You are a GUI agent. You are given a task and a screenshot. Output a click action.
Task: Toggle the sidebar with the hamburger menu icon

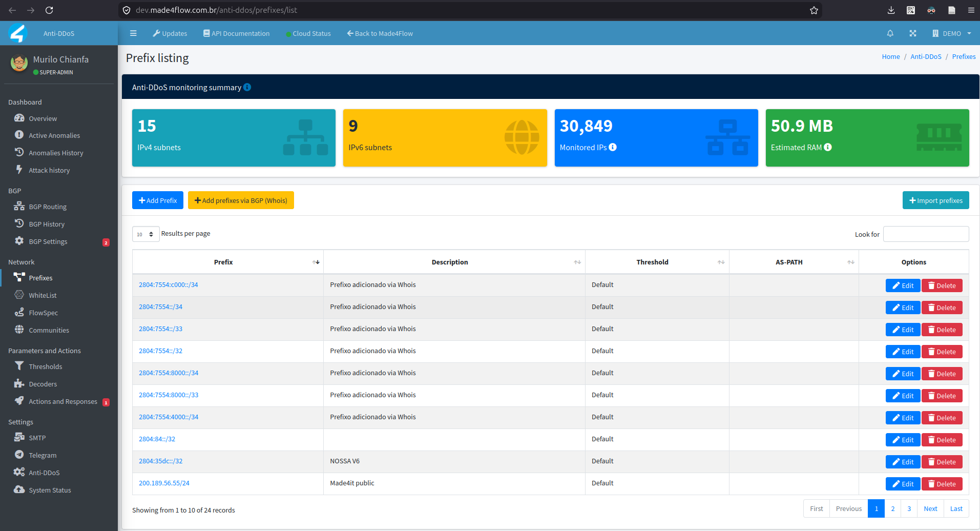(x=133, y=33)
